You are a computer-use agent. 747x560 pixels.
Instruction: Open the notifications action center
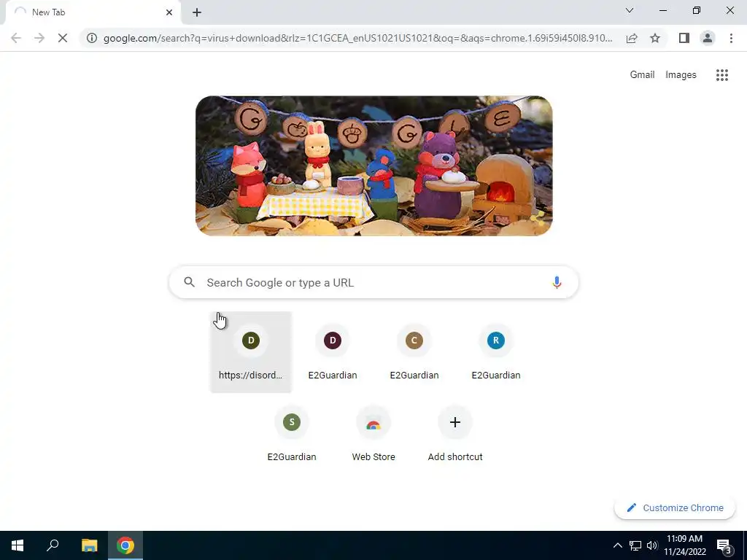(x=724, y=545)
